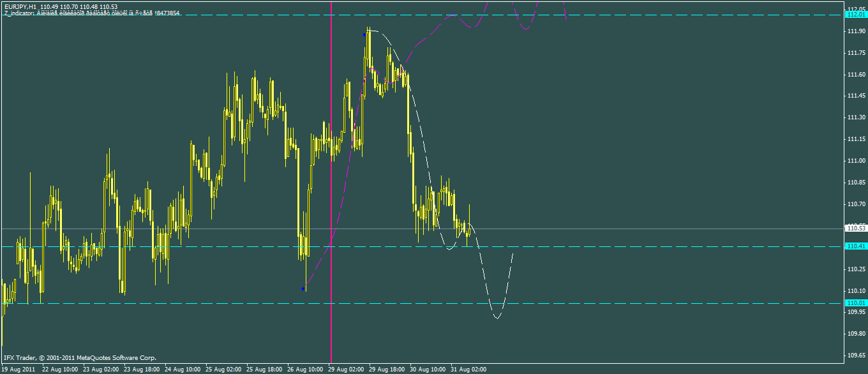This screenshot has height=374, width=868.
Task: Click the 110.01 price level tag
Action: [x=855, y=303]
